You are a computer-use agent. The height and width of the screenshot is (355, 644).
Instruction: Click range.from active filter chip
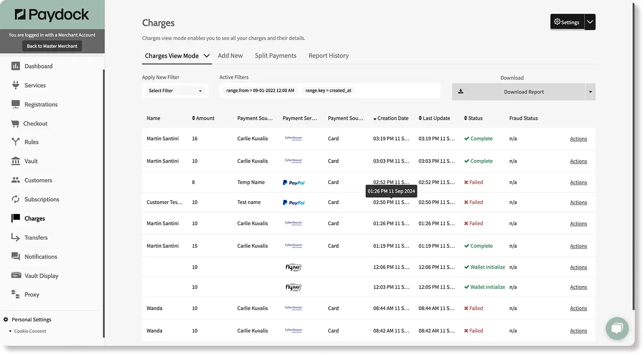260,90
